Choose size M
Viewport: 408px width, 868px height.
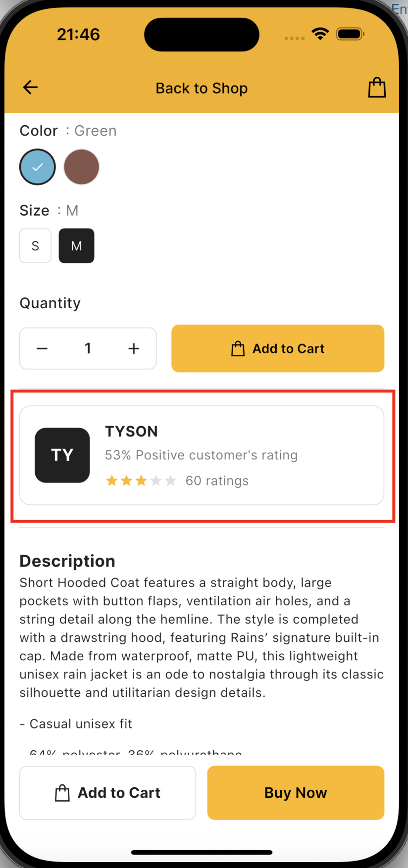tap(76, 245)
